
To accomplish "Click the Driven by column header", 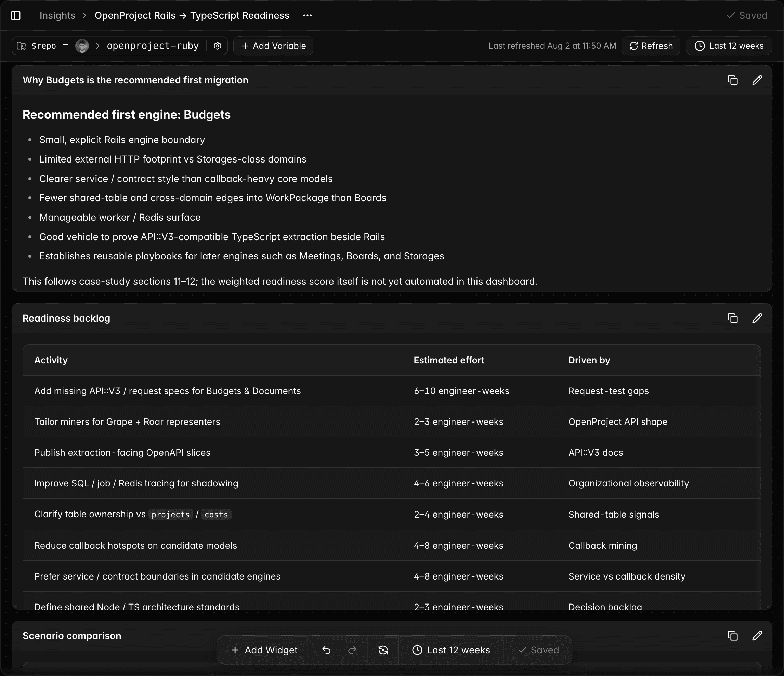I will coord(589,360).
